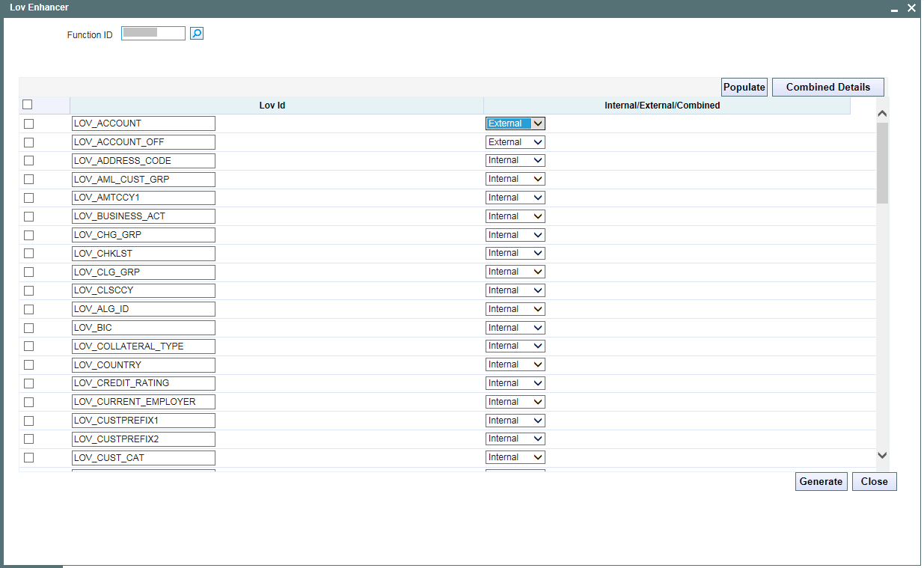Toggle the select-all checkbox in table header

pyautogui.click(x=28, y=105)
